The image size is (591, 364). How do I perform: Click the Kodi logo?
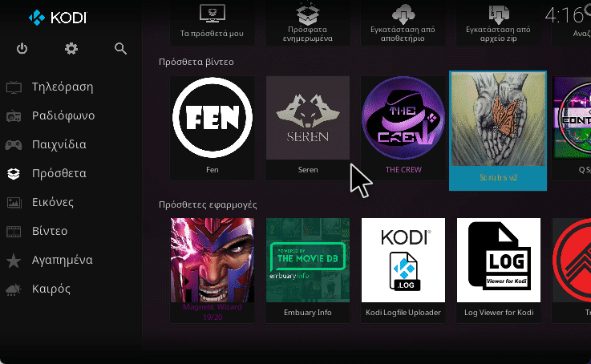tap(58, 18)
